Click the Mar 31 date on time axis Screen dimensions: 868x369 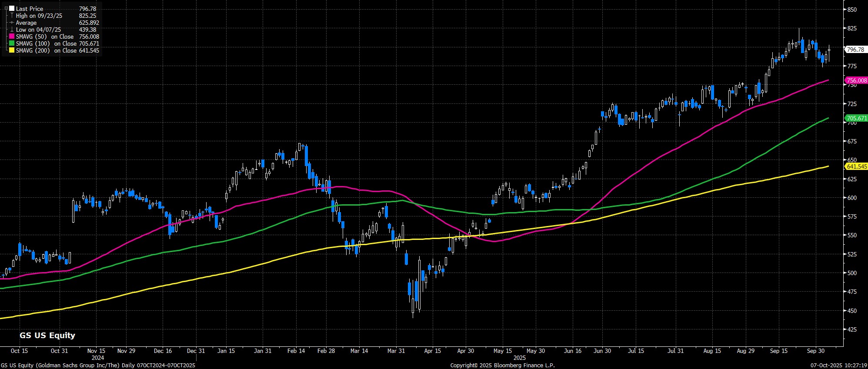click(x=396, y=351)
